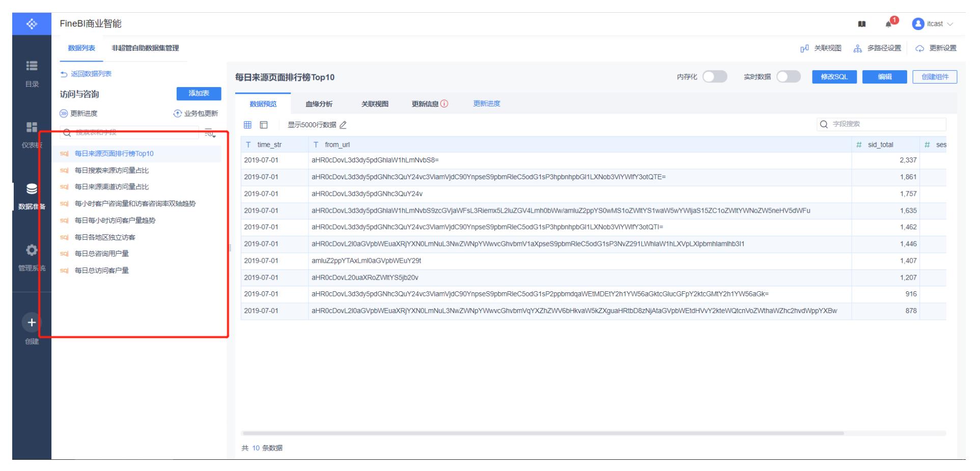
Task: Click the 修改SQL button
Action: [834, 77]
